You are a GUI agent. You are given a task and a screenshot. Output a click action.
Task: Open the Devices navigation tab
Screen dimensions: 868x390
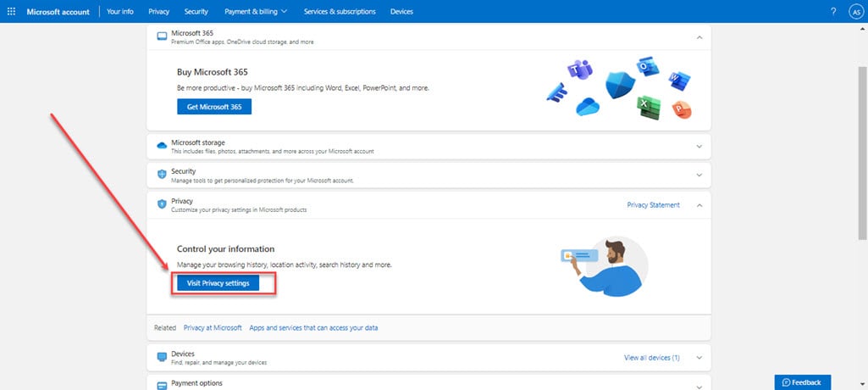401,12
